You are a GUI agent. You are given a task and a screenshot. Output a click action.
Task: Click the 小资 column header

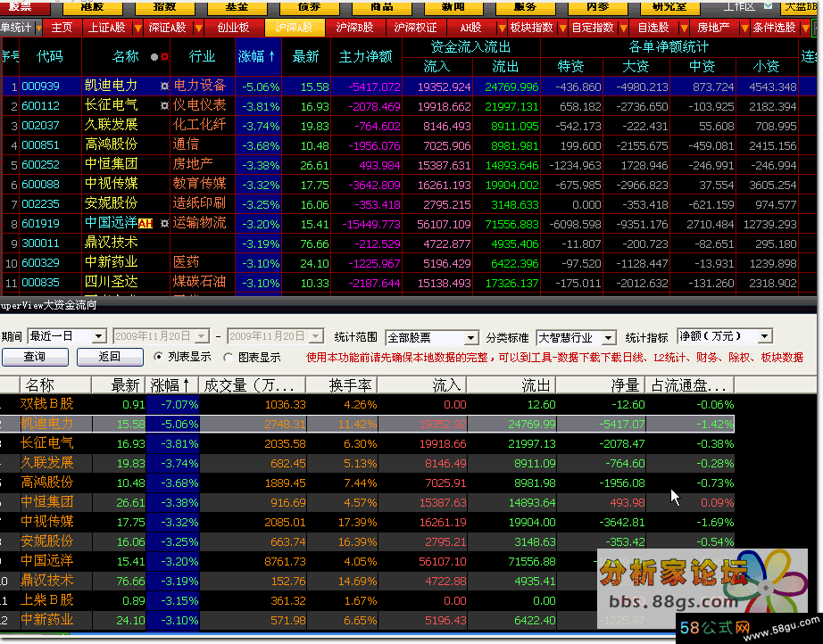coord(767,67)
